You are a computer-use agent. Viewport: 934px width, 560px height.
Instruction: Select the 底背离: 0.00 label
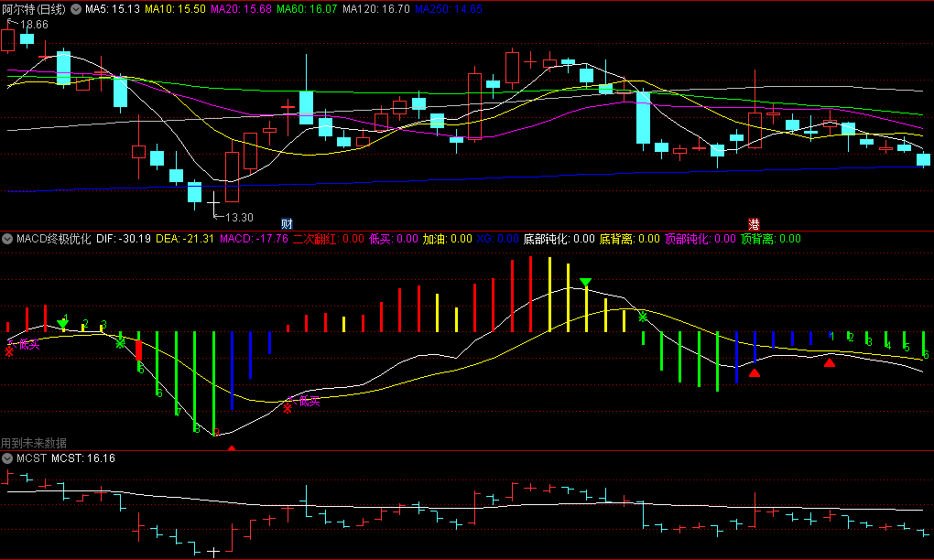pyautogui.click(x=630, y=239)
